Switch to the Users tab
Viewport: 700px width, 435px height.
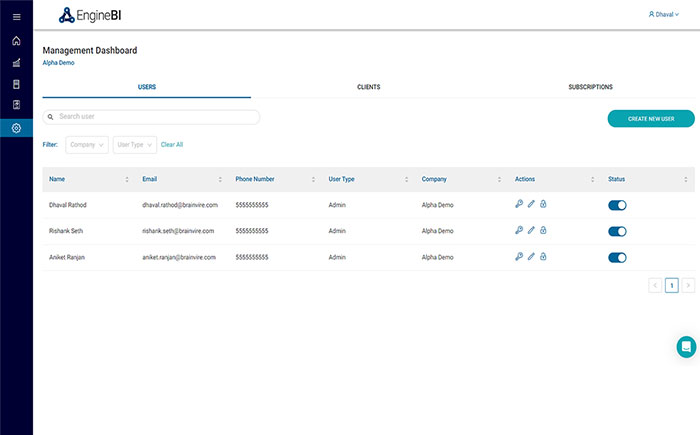pyautogui.click(x=147, y=87)
